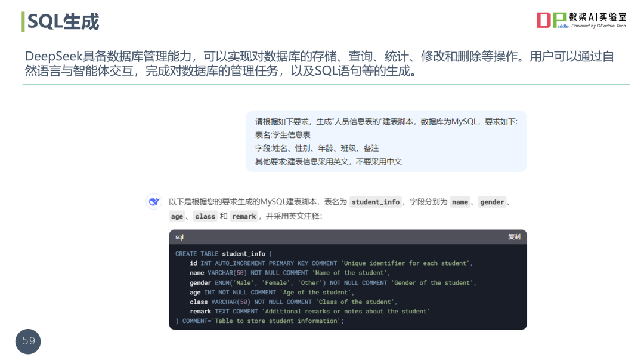Click the id INT AUTO_INCREMENT code line
Image resolution: width=644 pixels, height=363 pixels.
click(331, 263)
